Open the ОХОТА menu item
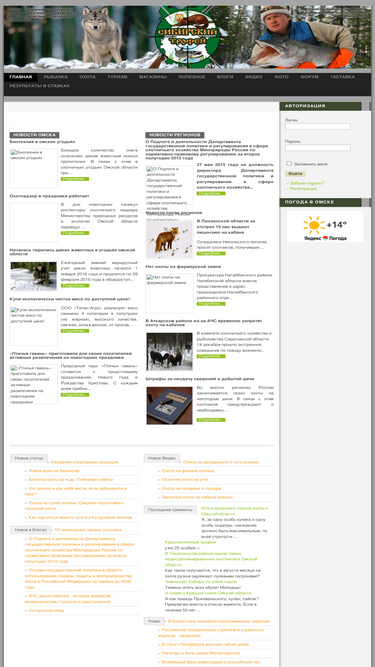The image size is (375, 667). point(87,77)
